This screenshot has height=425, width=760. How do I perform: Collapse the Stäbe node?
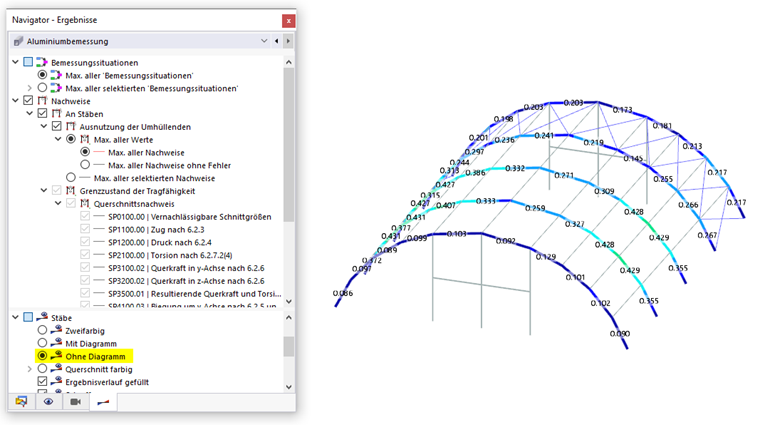tap(16, 317)
